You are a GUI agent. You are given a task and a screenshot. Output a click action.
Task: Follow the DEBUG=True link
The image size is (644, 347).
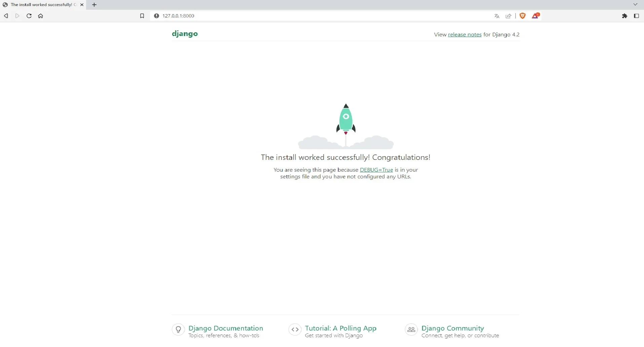(376, 170)
